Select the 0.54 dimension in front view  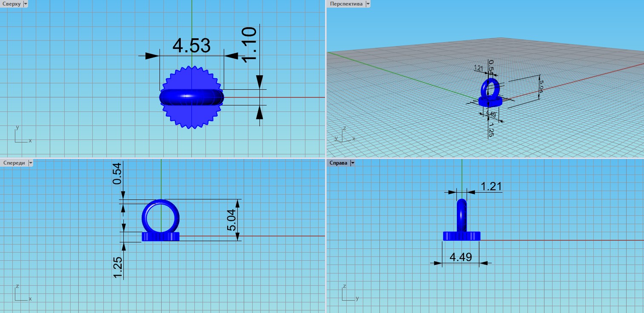(117, 174)
